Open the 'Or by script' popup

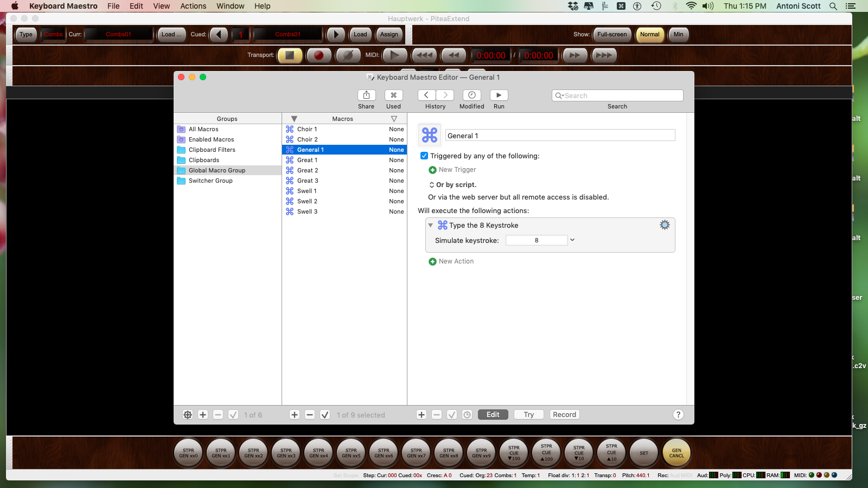coord(432,185)
